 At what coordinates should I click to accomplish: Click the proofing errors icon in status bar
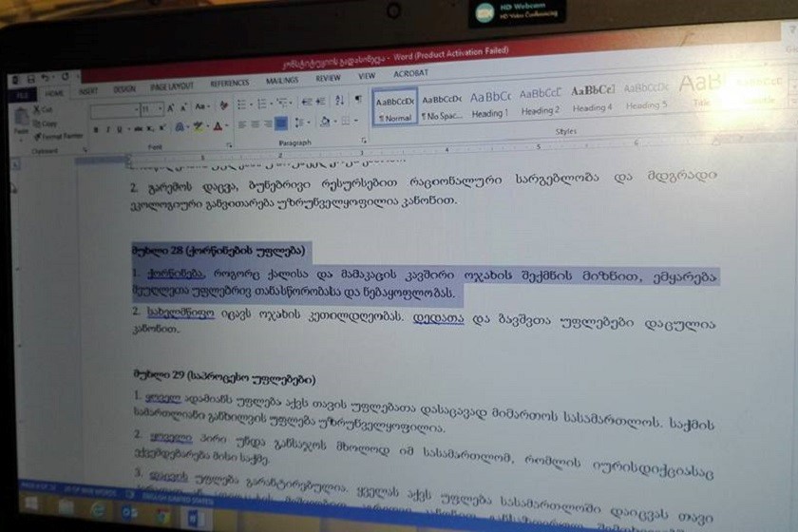[130, 494]
